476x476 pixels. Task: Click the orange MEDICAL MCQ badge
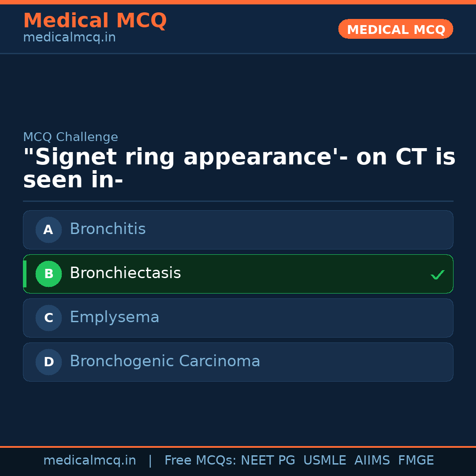point(395,29)
